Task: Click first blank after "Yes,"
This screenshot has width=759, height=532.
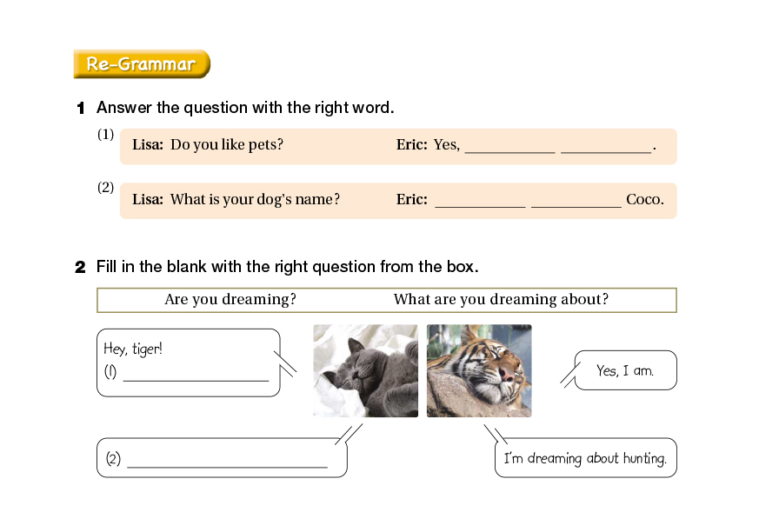Action: (509, 147)
